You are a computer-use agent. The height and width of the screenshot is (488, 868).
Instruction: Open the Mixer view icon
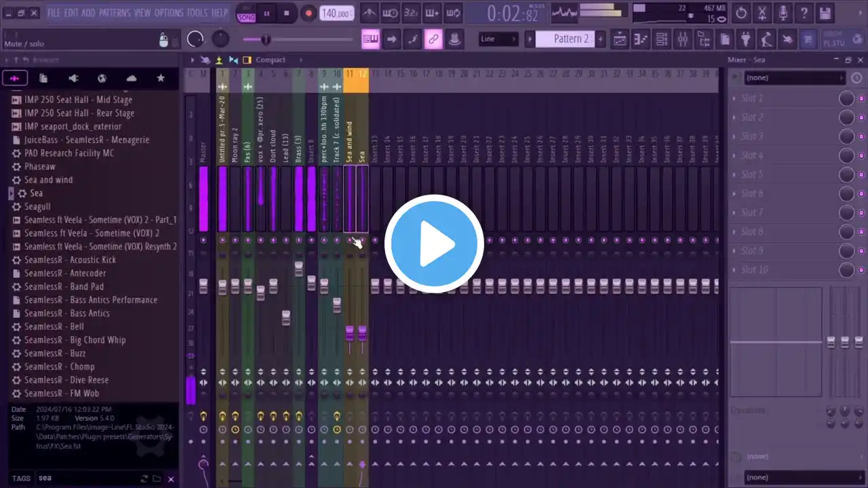(682, 39)
